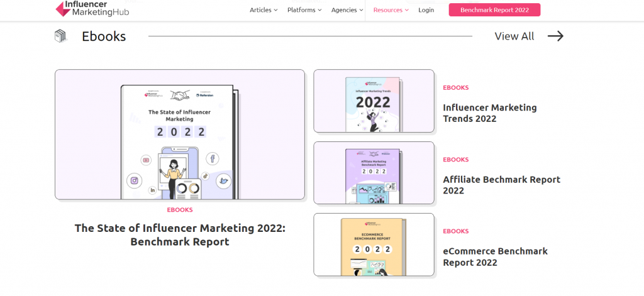Open the State of Influencer Marketing cover thumbnail
The image size is (644, 296).
tap(180, 134)
